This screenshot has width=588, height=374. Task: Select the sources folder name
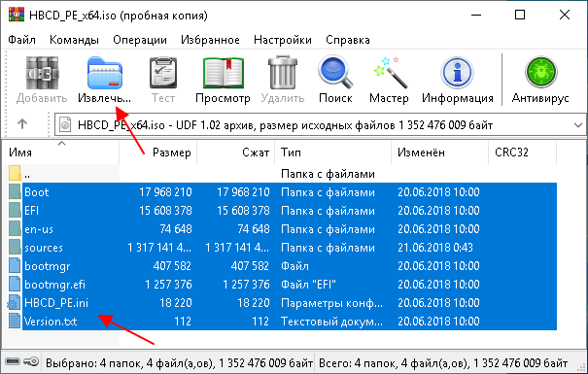[x=44, y=248]
